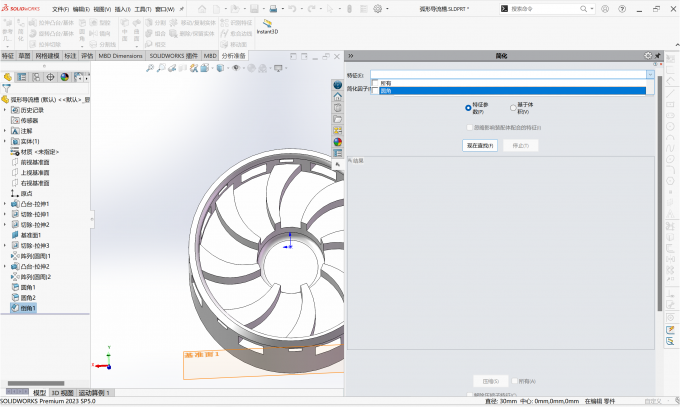
Task: Toggle the disabled assembly-mate features checkbox
Action: point(469,128)
